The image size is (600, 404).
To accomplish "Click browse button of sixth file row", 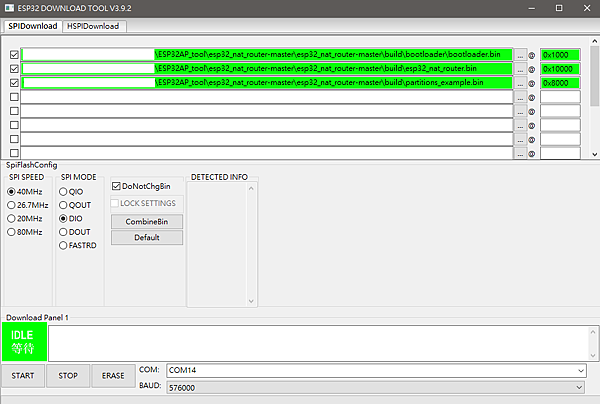I will (x=520, y=125).
